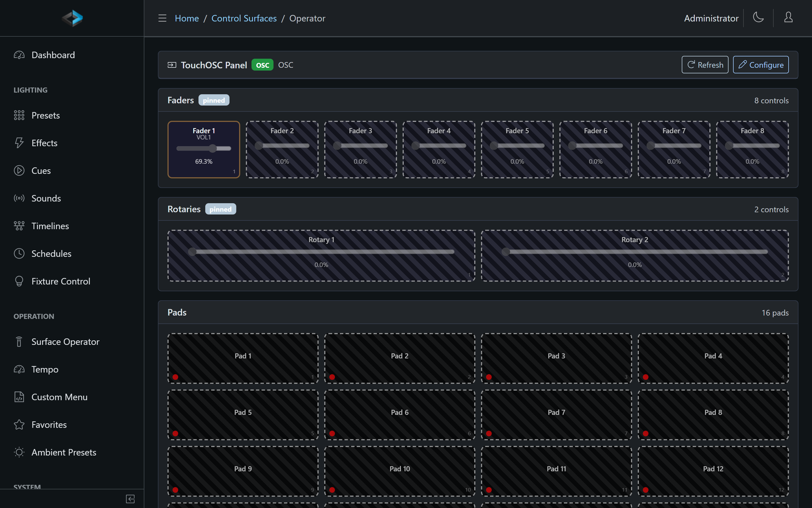Navigate to Sounds
This screenshot has height=508, width=812.
(72, 198)
